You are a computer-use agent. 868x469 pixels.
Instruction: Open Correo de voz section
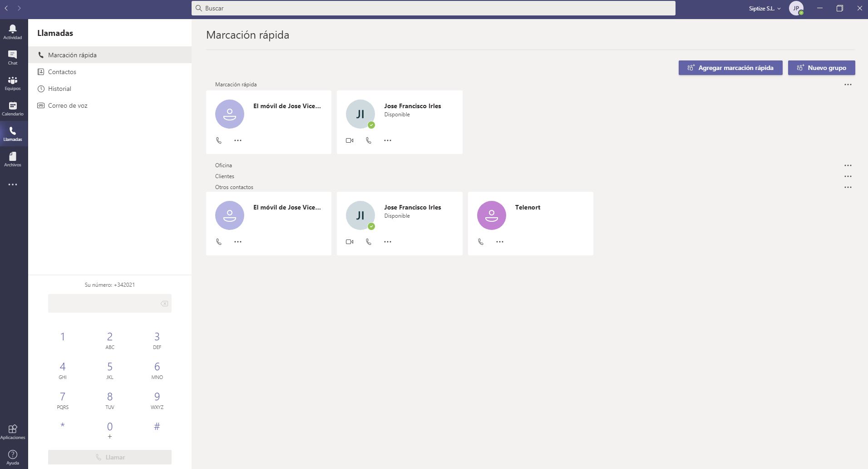tap(68, 105)
